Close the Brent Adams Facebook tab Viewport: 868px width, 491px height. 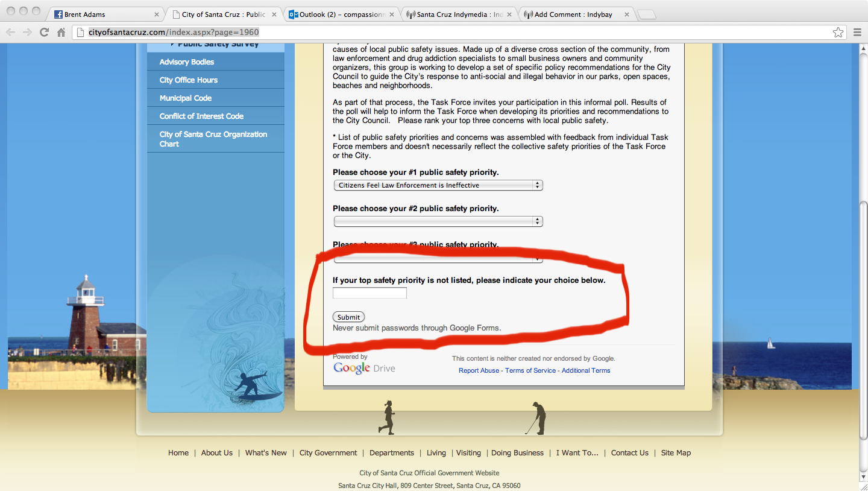157,14
